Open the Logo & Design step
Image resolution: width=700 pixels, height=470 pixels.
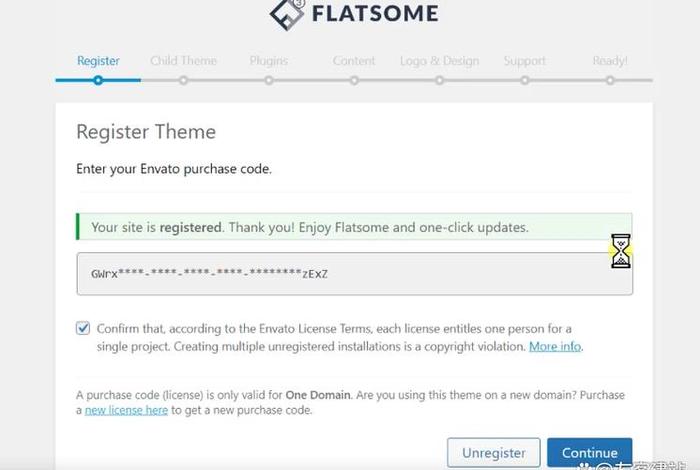pos(439,61)
